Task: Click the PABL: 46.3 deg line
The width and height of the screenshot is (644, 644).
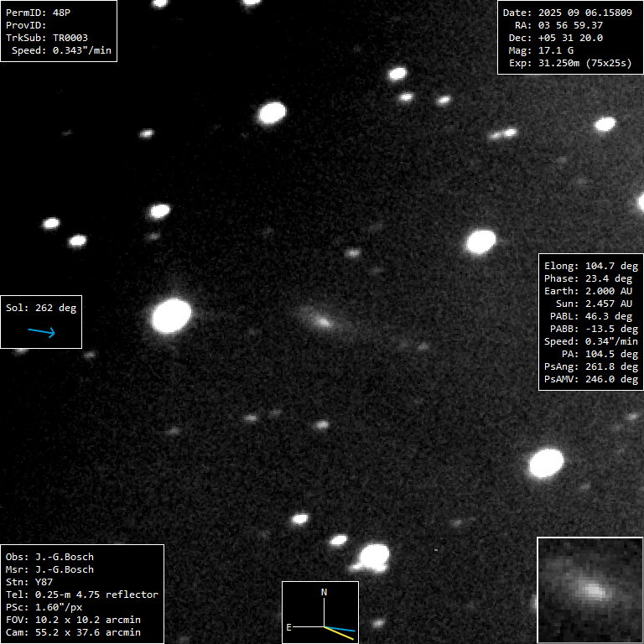Action: pos(591,316)
